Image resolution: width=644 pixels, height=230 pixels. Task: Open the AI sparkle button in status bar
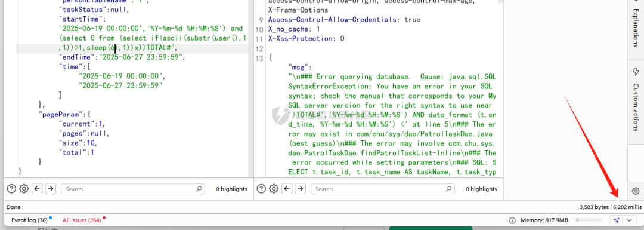615,220
